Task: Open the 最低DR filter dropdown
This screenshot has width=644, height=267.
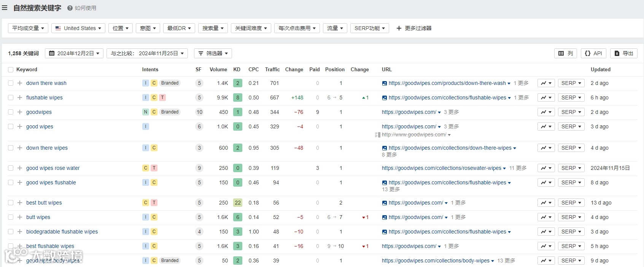Action: coord(179,28)
